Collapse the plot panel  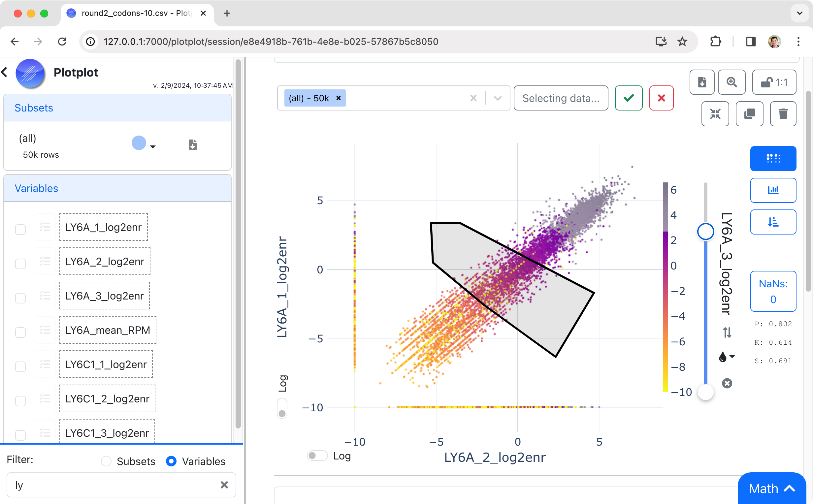pyautogui.click(x=716, y=114)
